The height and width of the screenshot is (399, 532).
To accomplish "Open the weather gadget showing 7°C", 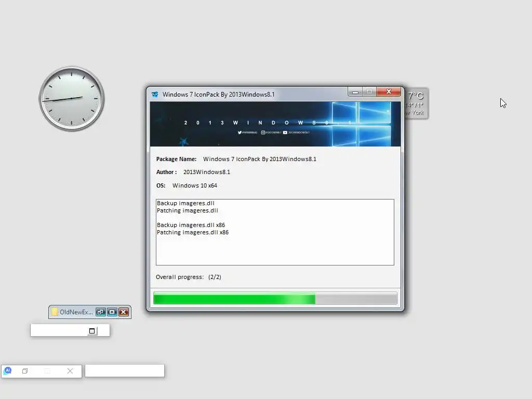I will coord(416,103).
